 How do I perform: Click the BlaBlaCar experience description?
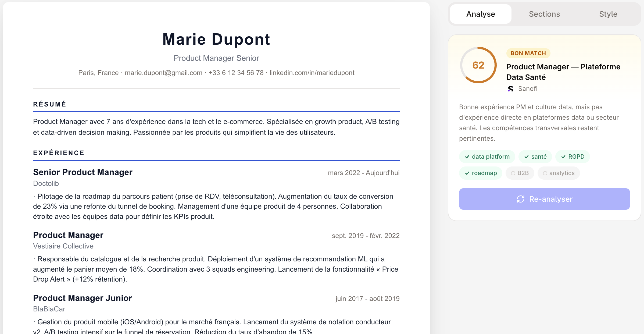(x=212, y=326)
